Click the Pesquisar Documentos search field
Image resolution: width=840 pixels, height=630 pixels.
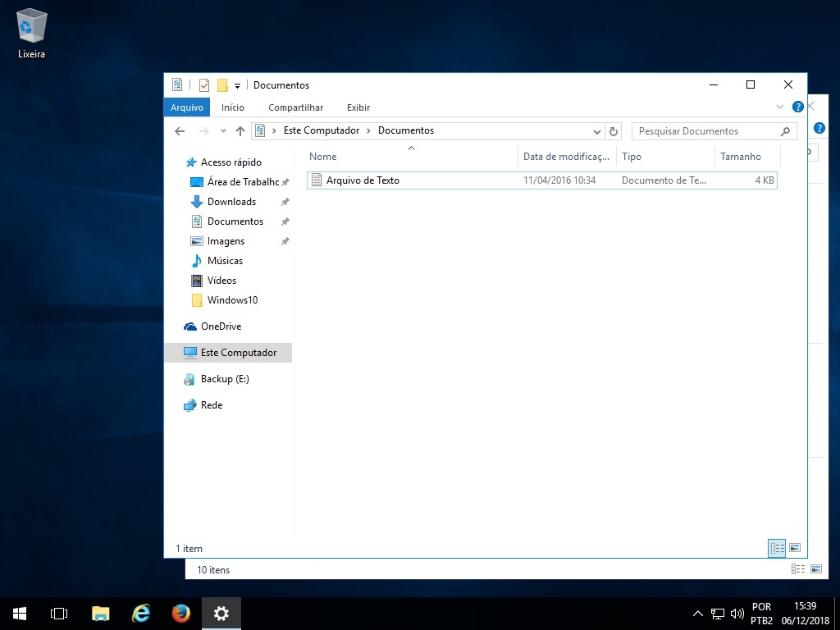coord(705,131)
